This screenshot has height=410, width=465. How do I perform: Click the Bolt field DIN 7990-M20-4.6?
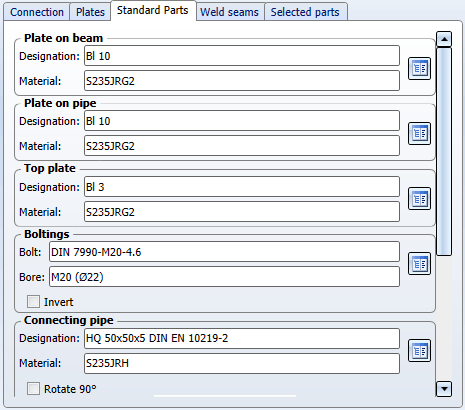[224, 252]
